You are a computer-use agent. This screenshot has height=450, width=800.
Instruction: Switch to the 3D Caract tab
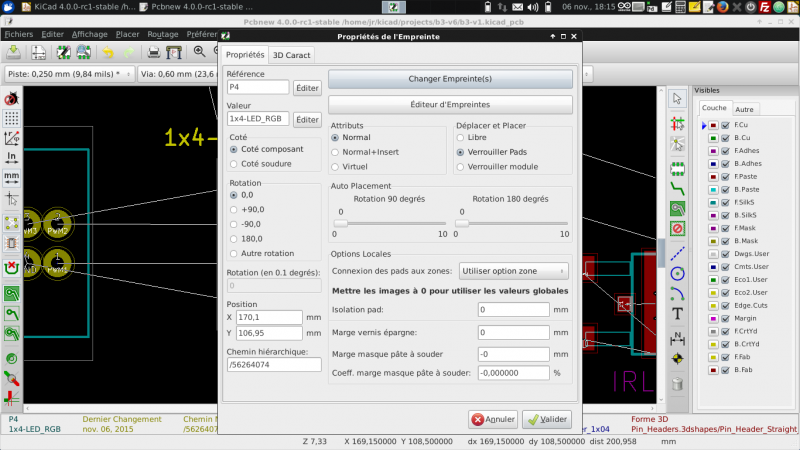tap(291, 55)
